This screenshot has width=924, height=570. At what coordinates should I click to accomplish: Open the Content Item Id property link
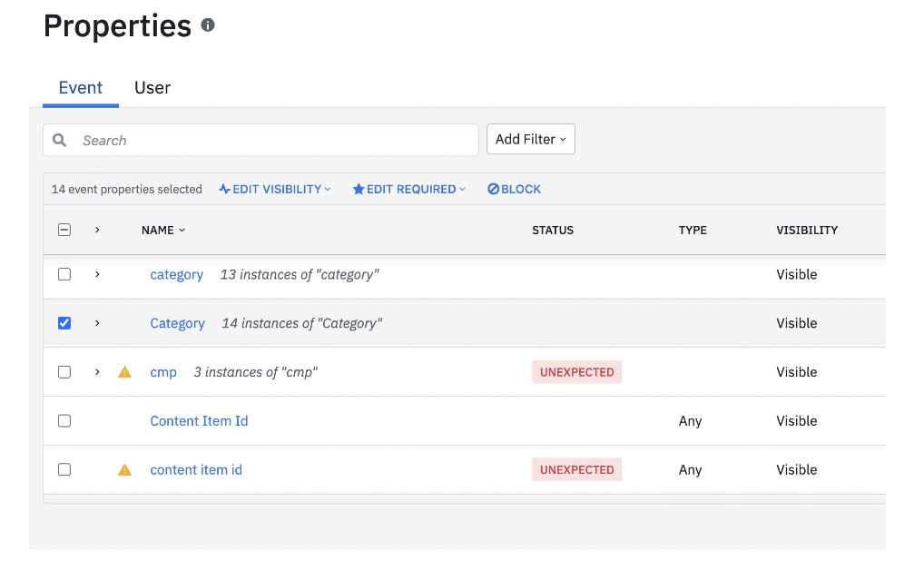click(199, 421)
